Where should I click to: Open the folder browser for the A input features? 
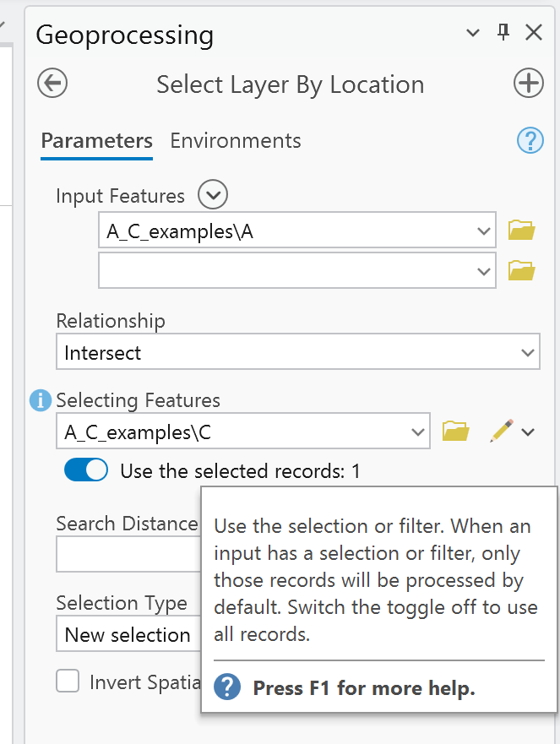click(522, 230)
